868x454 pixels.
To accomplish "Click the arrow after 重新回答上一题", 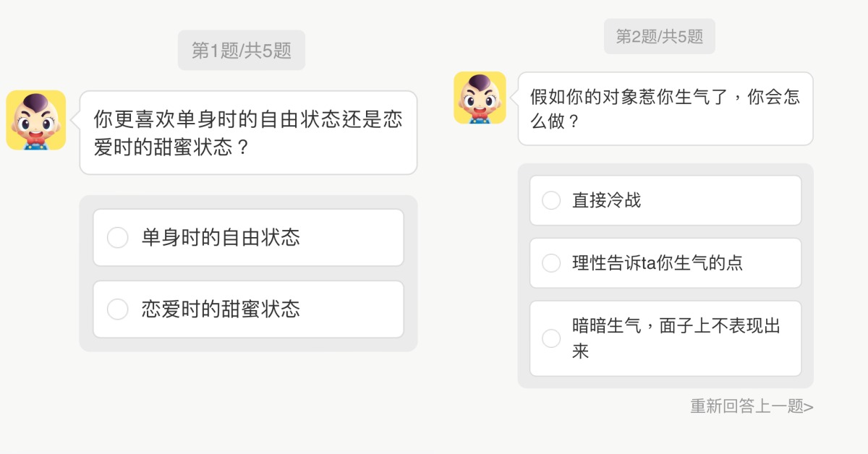I will (809, 406).
